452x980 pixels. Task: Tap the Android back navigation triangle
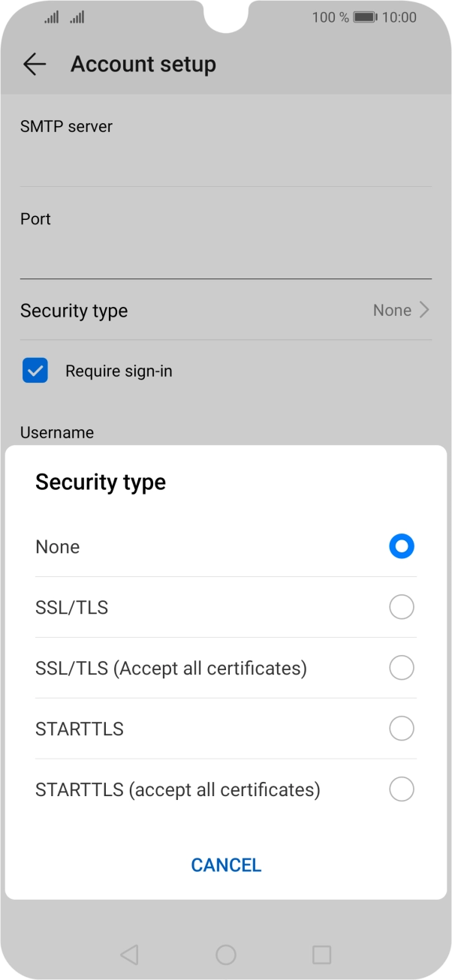129,954
